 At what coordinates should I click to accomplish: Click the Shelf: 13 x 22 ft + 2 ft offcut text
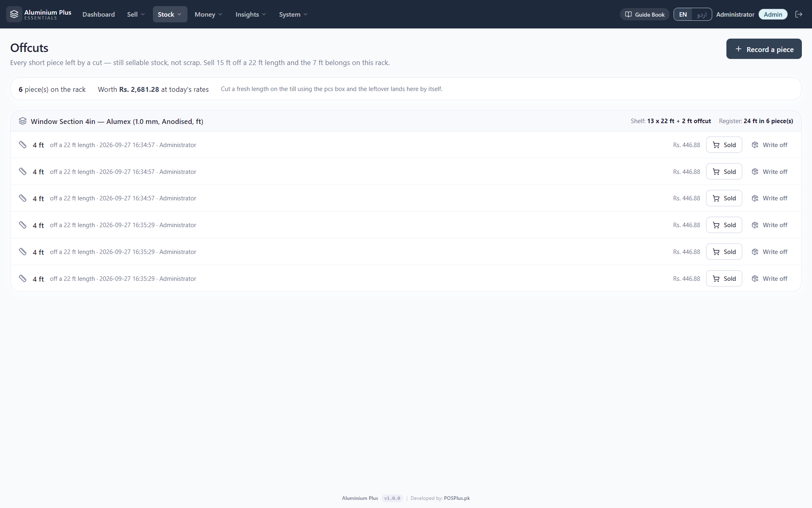(x=671, y=121)
